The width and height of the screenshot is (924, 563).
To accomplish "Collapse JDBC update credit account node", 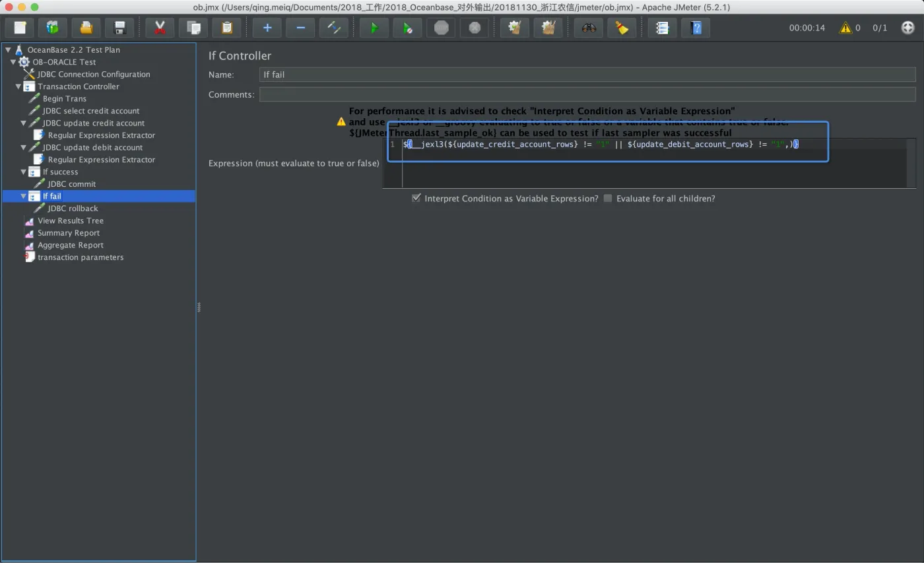I will [23, 123].
